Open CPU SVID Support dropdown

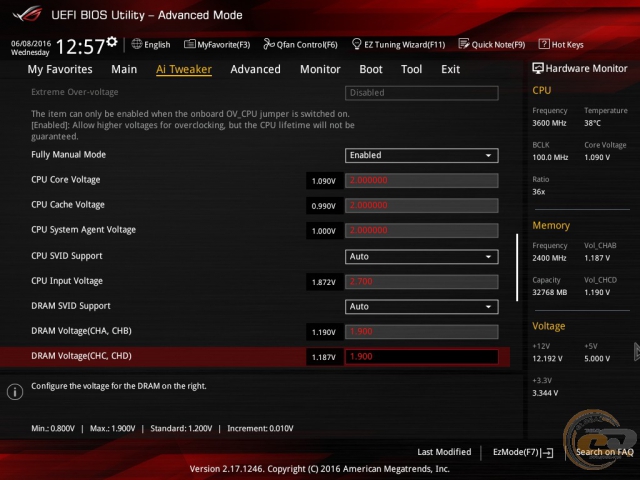pos(421,257)
